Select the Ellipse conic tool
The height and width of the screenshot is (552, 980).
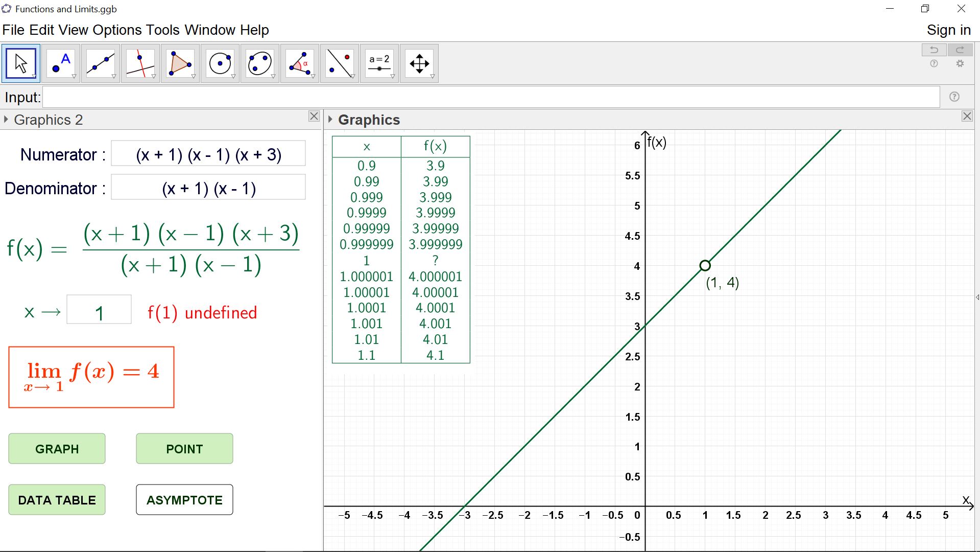coord(260,63)
